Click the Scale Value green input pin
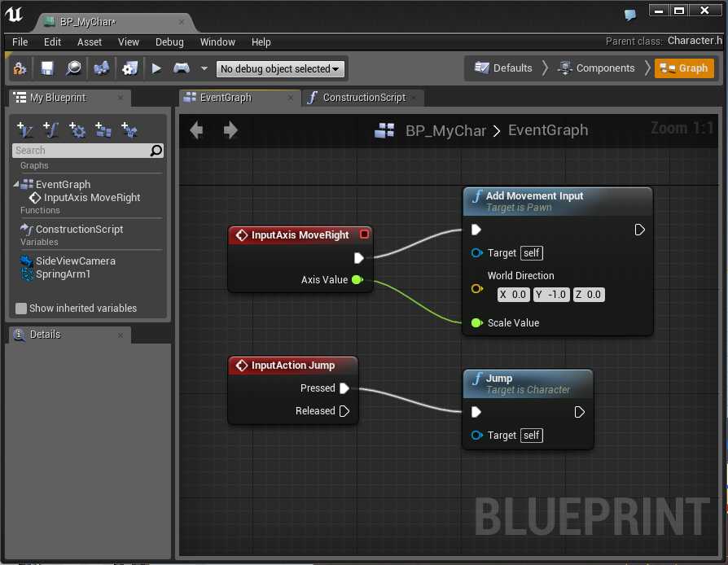 477,322
